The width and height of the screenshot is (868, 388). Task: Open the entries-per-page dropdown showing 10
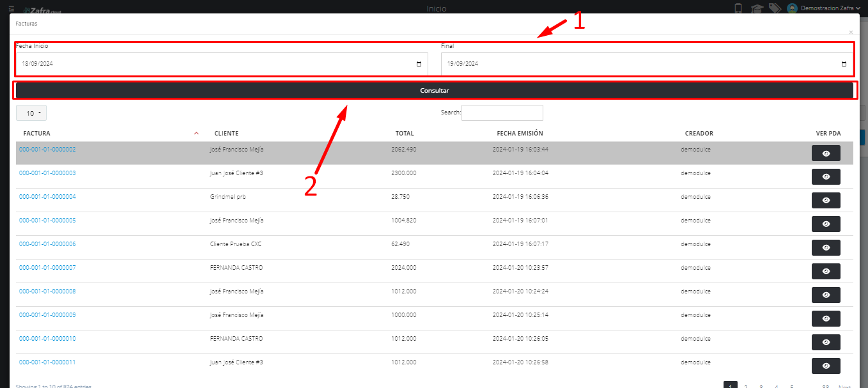click(x=31, y=113)
